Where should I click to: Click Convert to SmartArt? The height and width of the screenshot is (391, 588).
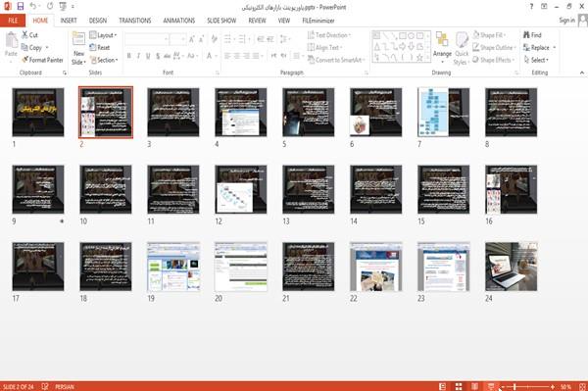[335, 60]
